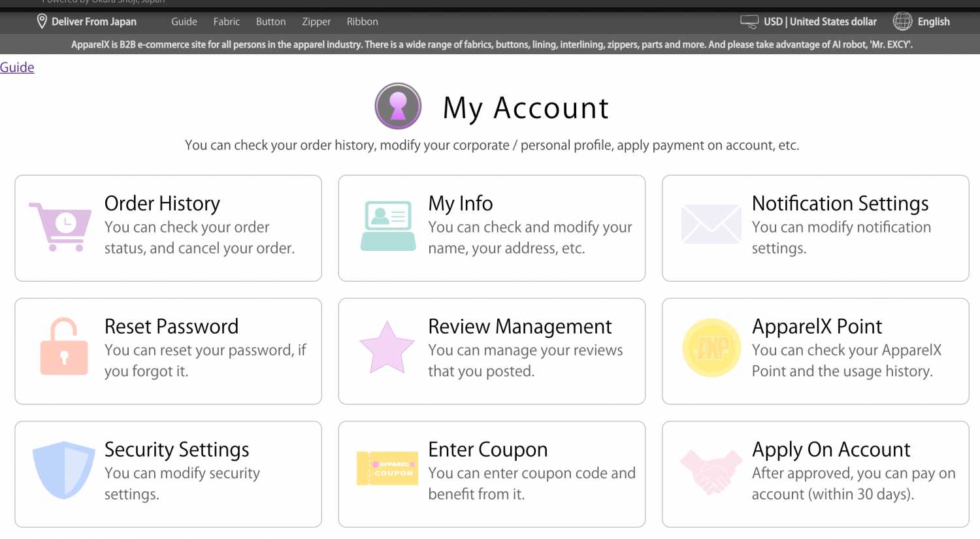
Task: Click text 'You can modify notification settings.'
Action: 841,238
